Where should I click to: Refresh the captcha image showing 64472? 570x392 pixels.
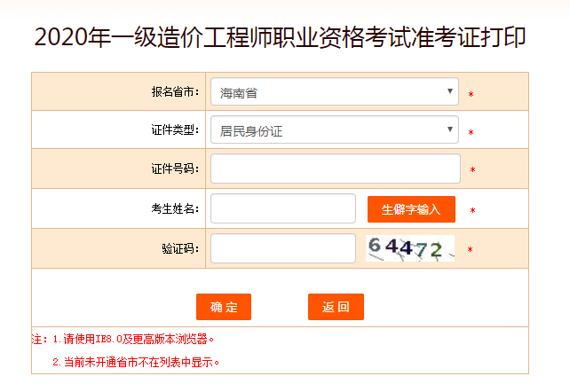409,248
